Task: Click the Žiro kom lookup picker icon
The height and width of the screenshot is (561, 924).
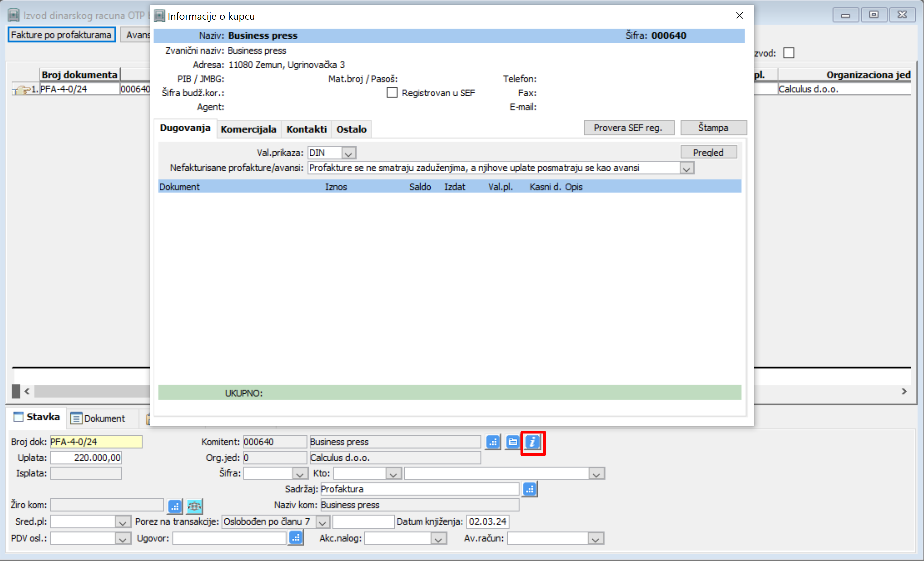Action: 175,506
